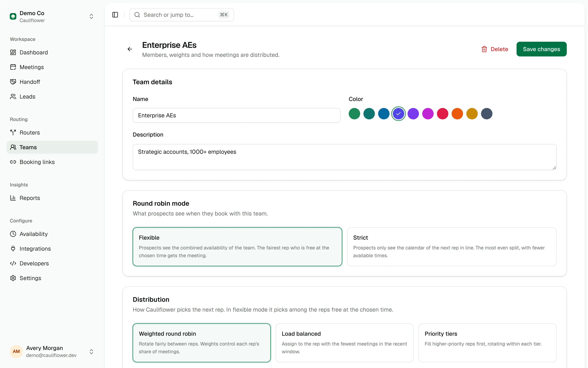Pick the green team color swatch
This screenshot has height=368, width=588.
coord(354,114)
